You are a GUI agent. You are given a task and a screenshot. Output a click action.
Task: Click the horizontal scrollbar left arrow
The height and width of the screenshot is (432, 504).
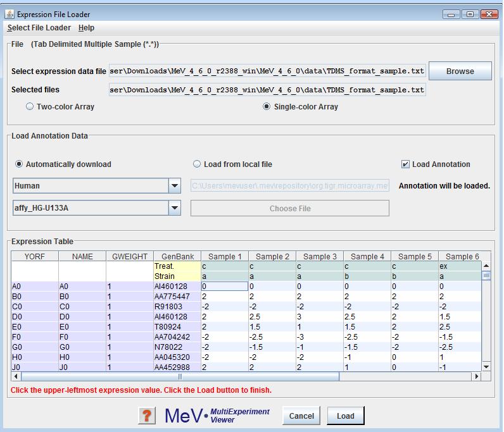point(16,376)
